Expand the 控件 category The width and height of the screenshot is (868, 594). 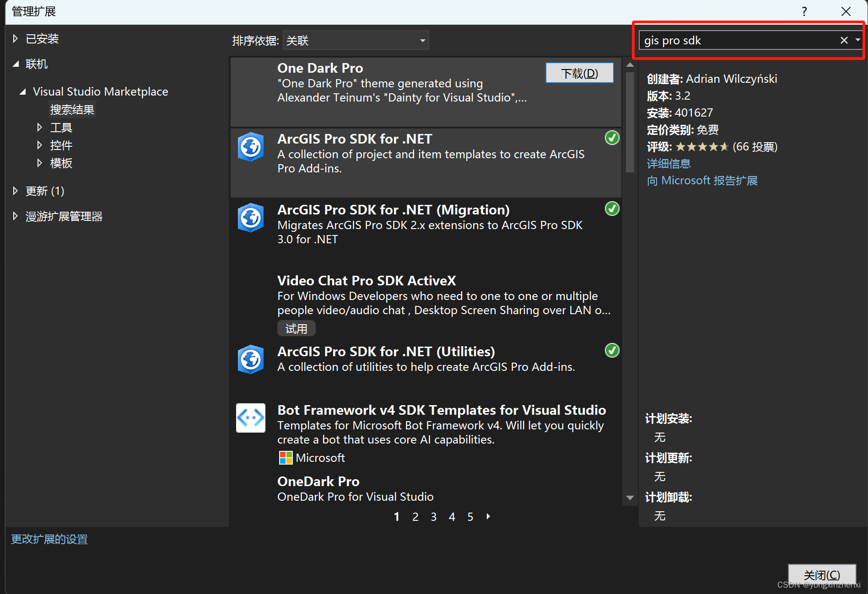39,145
